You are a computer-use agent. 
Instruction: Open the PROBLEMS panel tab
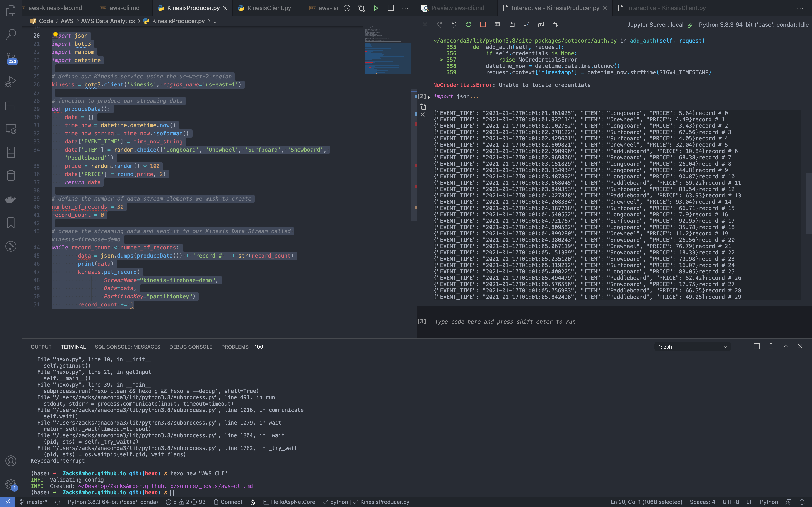[x=234, y=347]
